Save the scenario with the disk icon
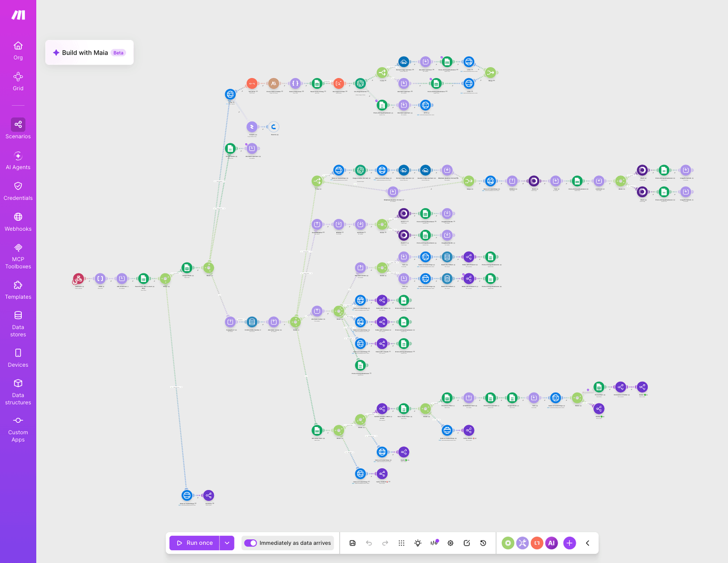The height and width of the screenshot is (563, 728). (353, 543)
